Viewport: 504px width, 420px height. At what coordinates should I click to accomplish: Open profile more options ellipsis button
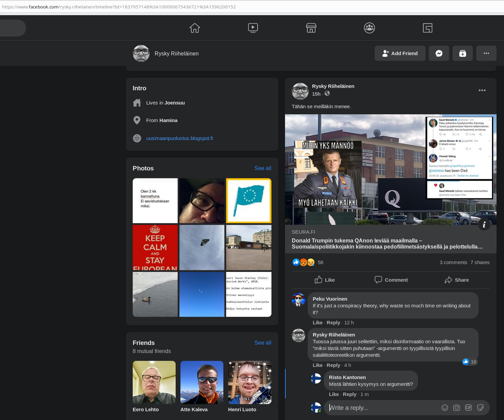(486, 53)
